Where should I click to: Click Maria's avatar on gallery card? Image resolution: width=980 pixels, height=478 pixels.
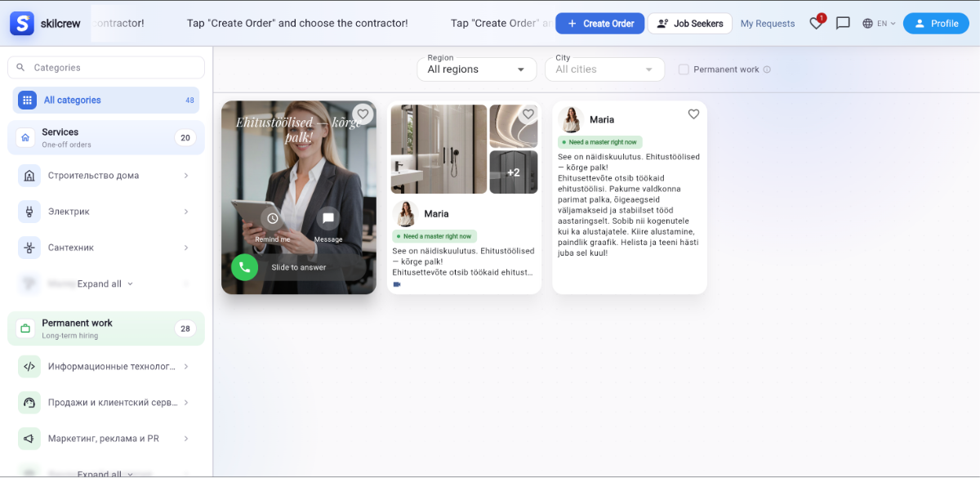coord(405,214)
